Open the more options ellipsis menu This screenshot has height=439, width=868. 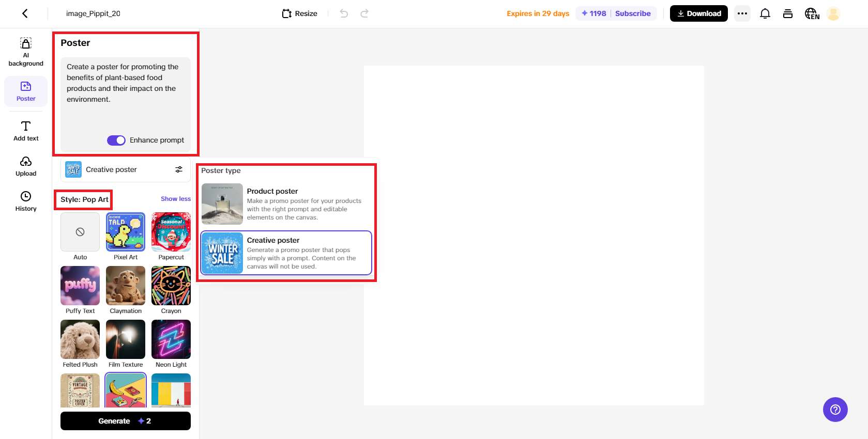pos(742,13)
